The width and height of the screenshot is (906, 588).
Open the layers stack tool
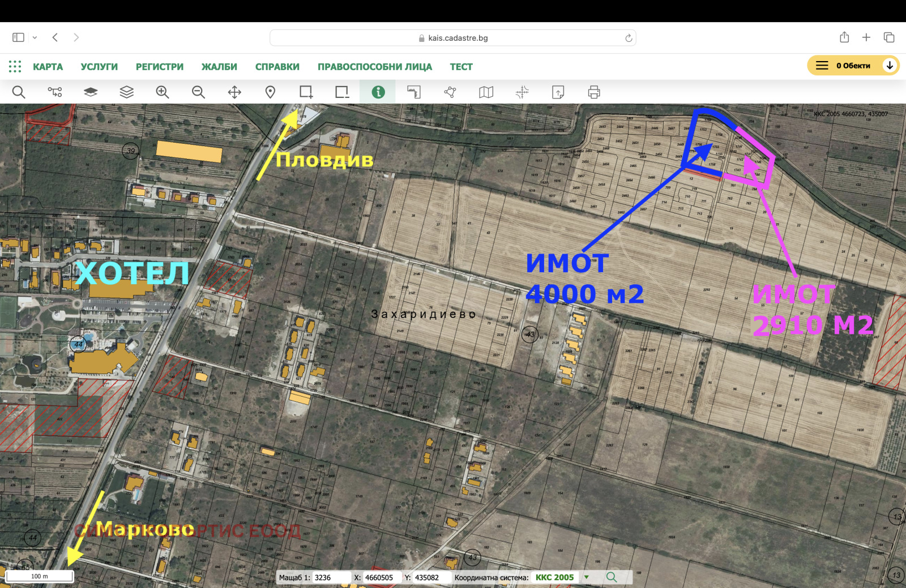(x=126, y=92)
